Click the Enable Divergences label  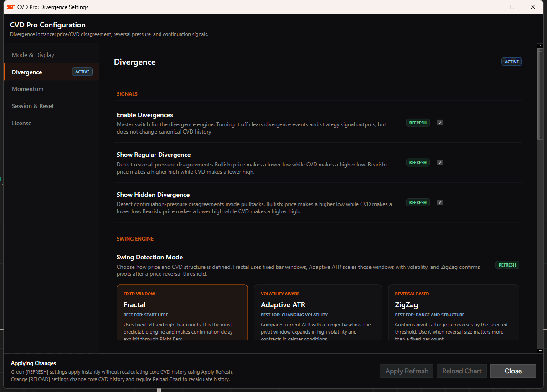(x=145, y=115)
